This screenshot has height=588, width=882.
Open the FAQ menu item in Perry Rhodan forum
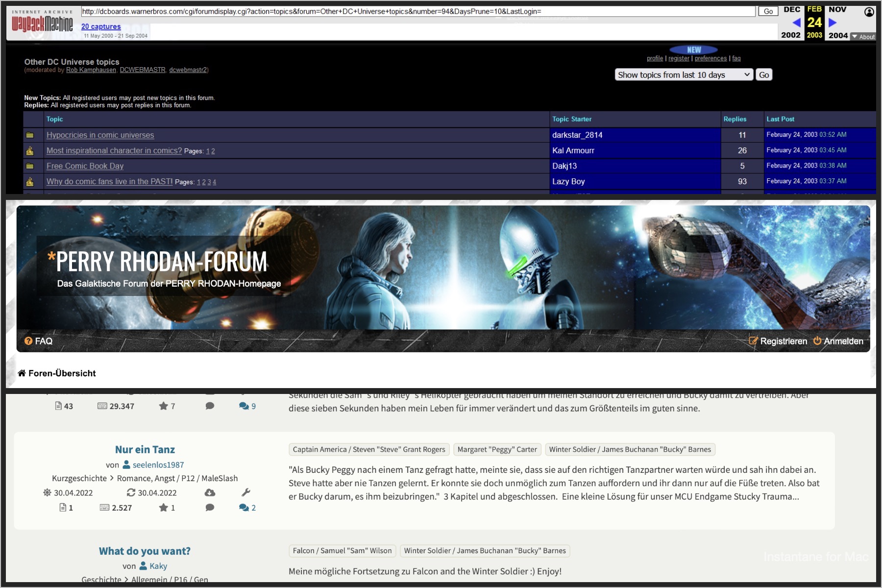point(39,341)
